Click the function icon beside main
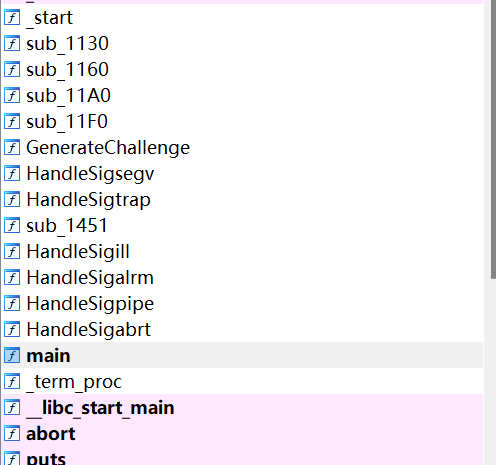 [12, 356]
